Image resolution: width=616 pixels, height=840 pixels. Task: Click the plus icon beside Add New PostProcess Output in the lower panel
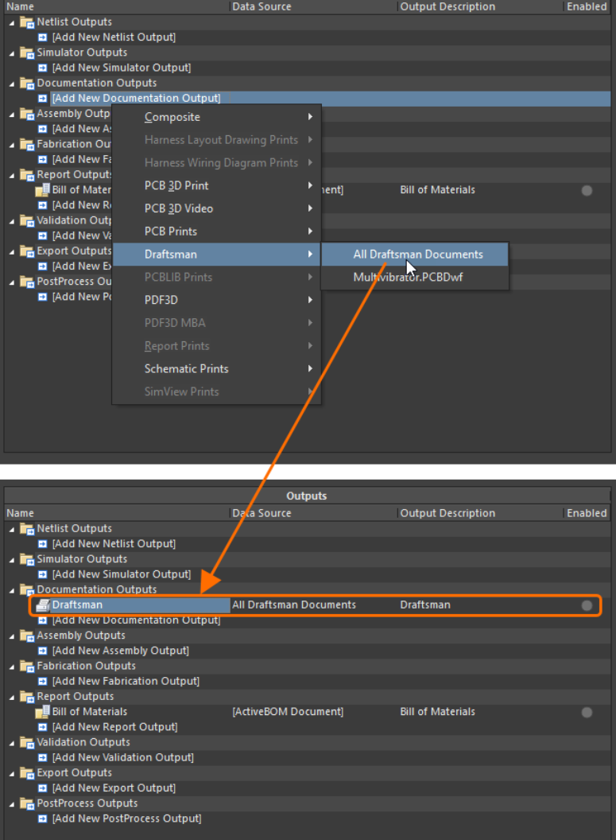coord(43,819)
